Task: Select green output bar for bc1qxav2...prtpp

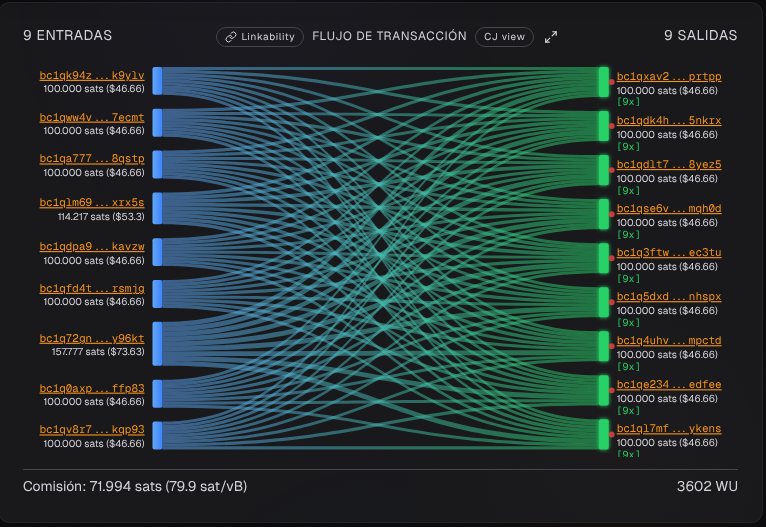Action: pyautogui.click(x=604, y=82)
